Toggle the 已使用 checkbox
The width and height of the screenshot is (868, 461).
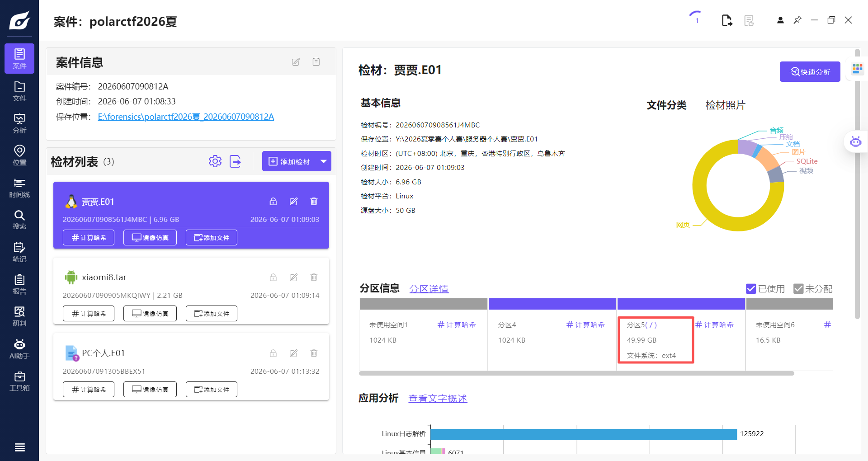[x=751, y=289]
